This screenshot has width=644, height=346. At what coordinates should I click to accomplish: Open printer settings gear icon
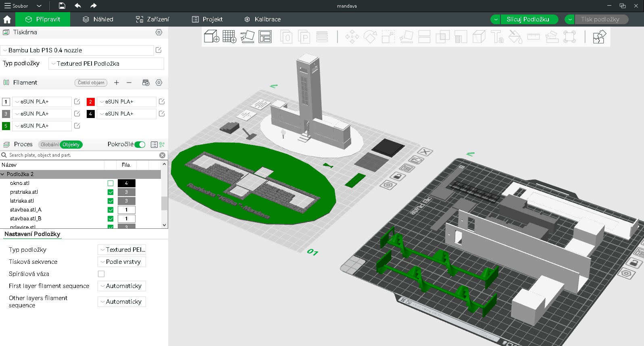click(159, 32)
